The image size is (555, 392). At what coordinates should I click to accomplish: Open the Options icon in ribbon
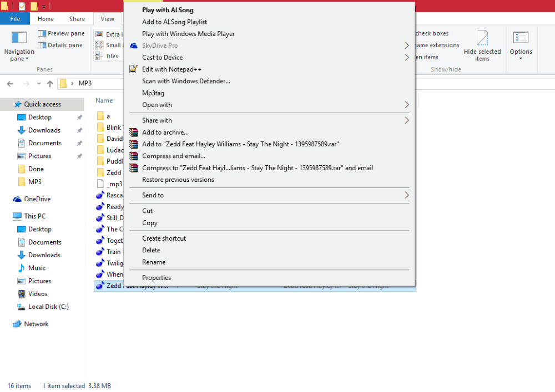[x=521, y=38]
